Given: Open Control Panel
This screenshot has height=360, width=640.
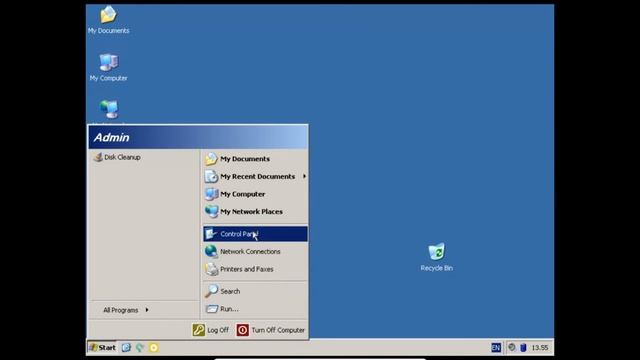Looking at the screenshot, I should coord(255,234).
